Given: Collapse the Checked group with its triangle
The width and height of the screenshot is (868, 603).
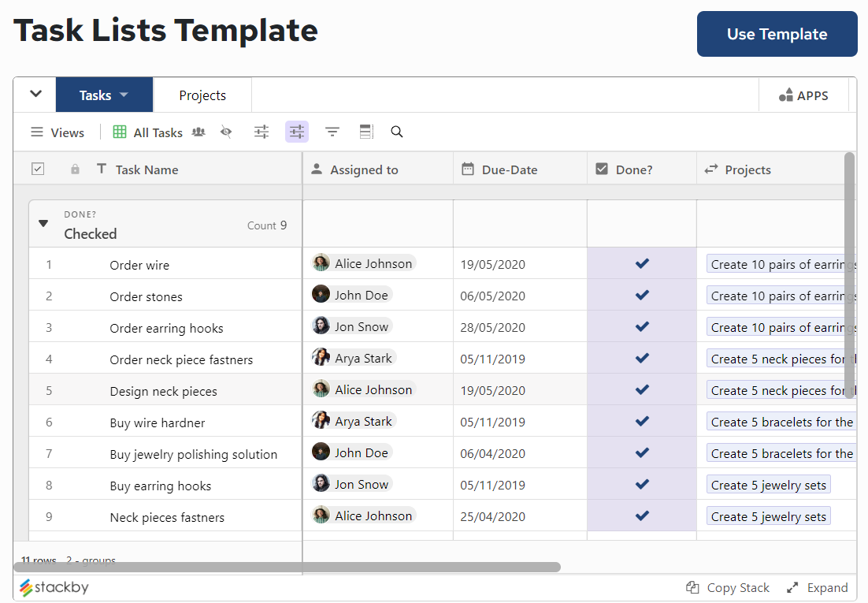Looking at the screenshot, I should pos(43,223).
